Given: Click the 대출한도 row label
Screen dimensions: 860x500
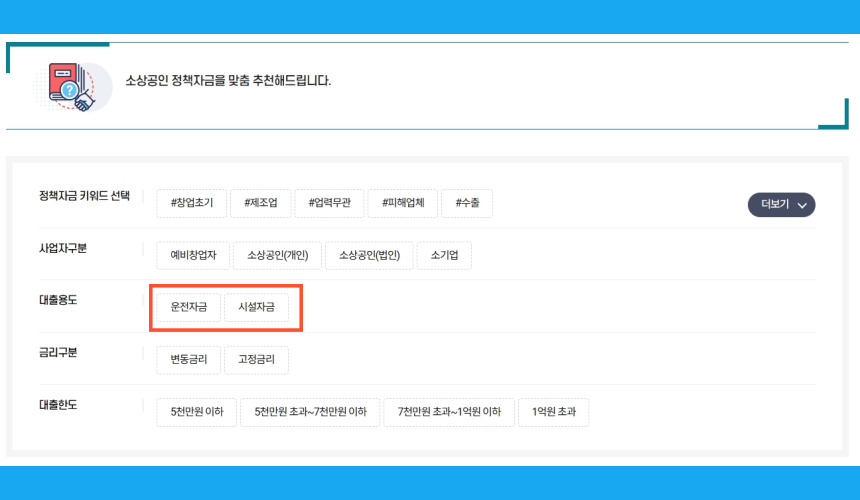Looking at the screenshot, I should 58,405.
